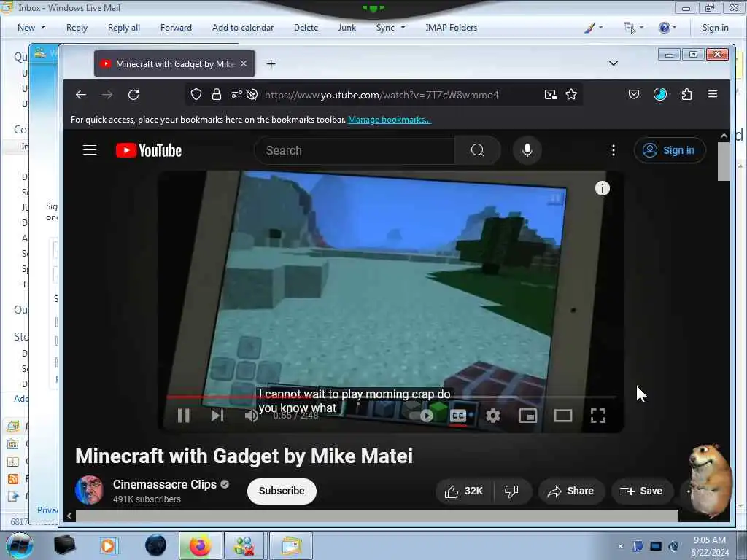The width and height of the screenshot is (747, 560).
Task: Open the Firefox extensions puzzle icon
Action: point(686,94)
